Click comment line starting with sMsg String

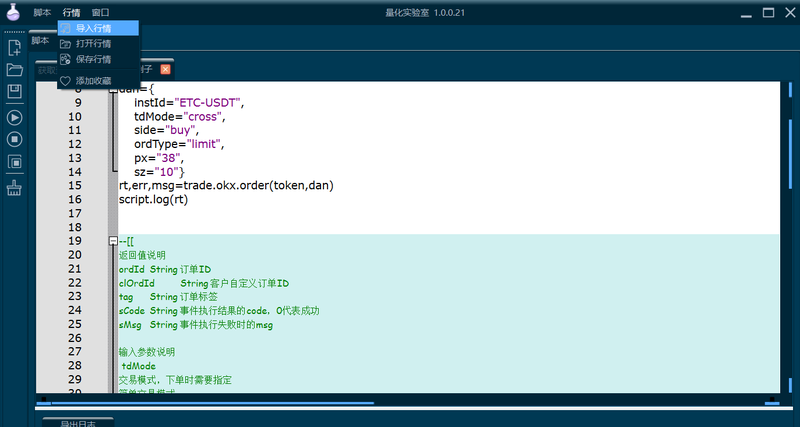pyautogui.click(x=195, y=324)
